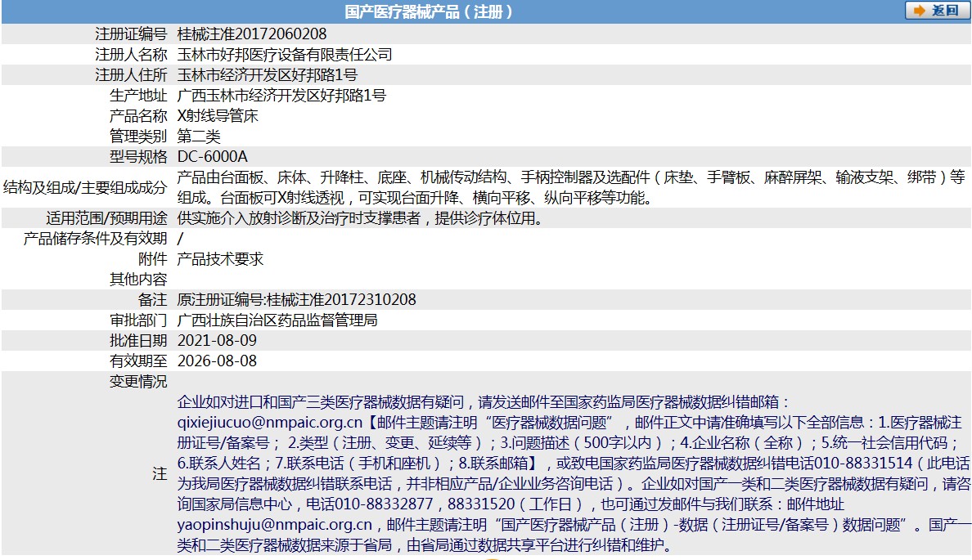Click the label 产品储存条件及有效期
This screenshot has height=560, width=972.
(96, 239)
